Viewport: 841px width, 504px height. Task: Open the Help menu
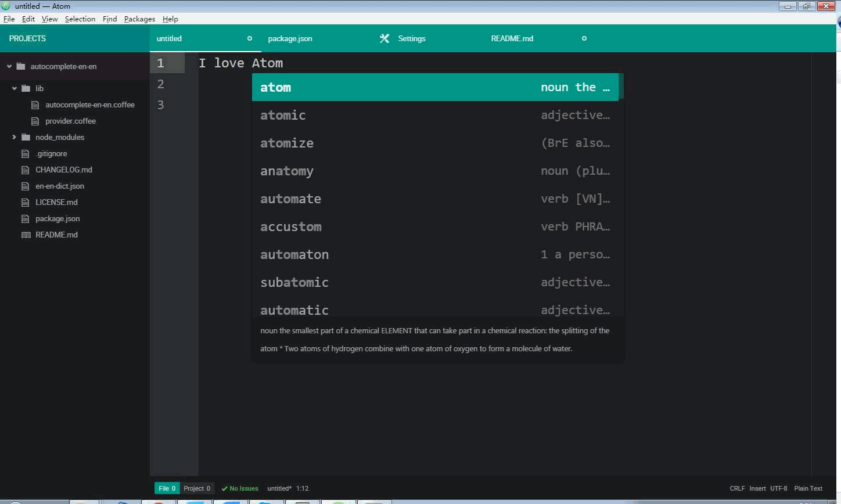pos(170,19)
